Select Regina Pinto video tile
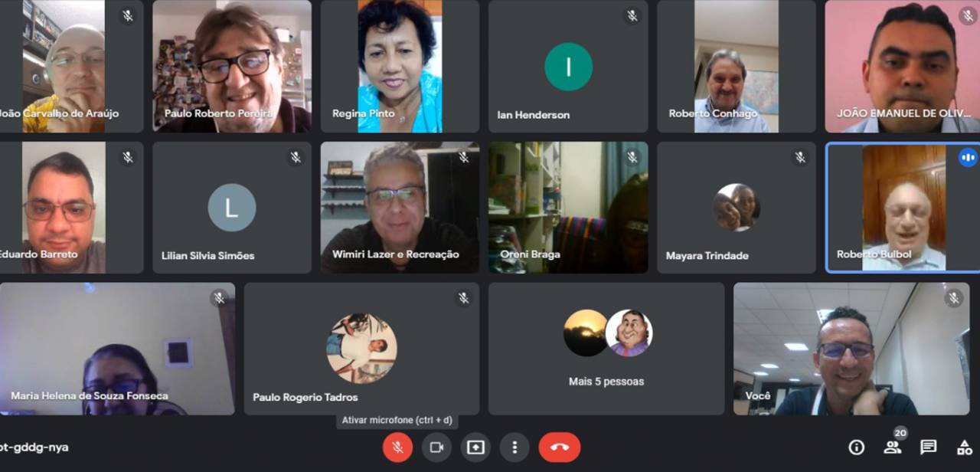Screen dimensions: 980x472 pos(400,66)
